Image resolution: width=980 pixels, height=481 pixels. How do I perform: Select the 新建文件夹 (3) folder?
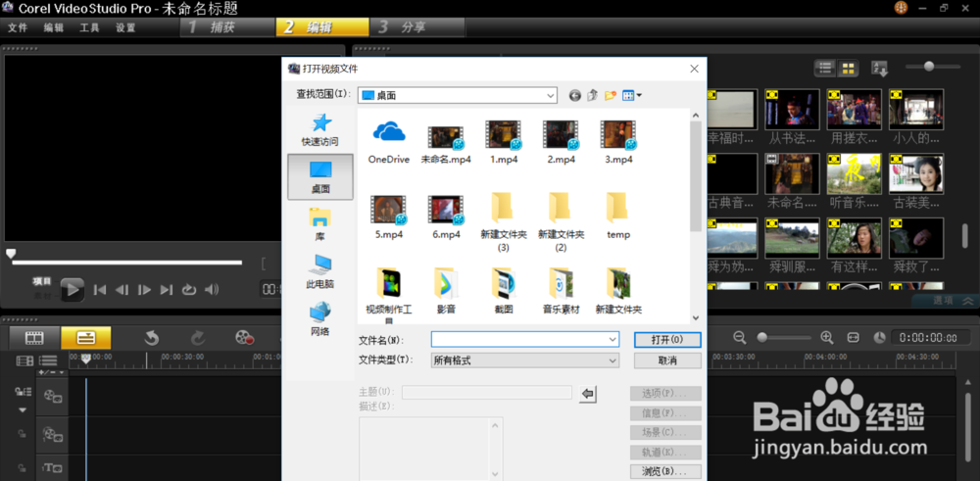(x=504, y=222)
